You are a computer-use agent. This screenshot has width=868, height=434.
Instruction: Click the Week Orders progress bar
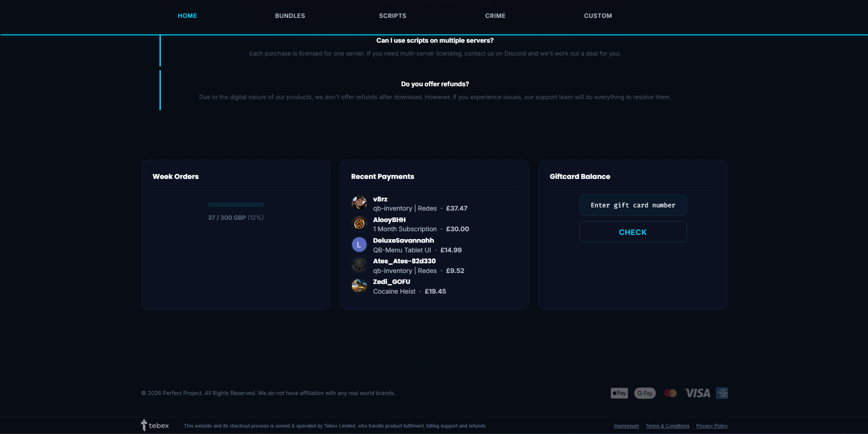(236, 205)
